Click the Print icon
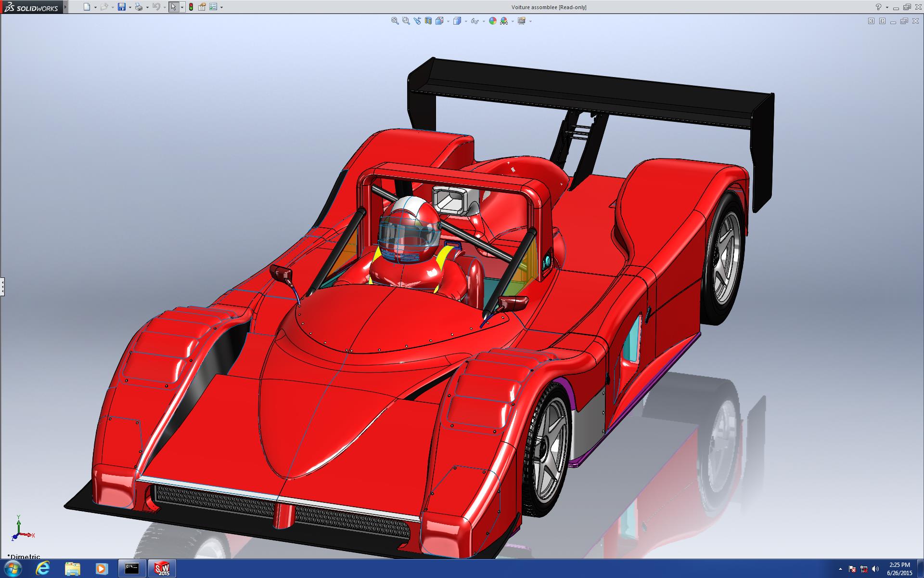Viewport: 924px width, 578px height. (139, 7)
